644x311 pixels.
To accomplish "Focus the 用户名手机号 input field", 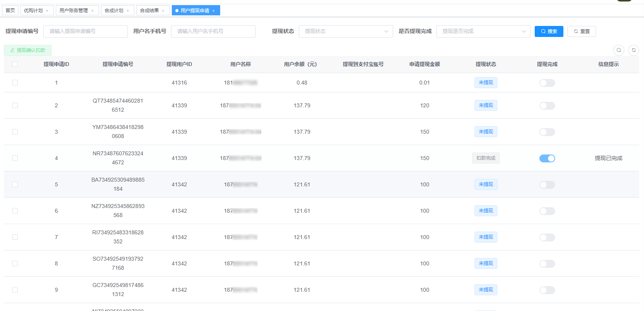I will coord(213,31).
